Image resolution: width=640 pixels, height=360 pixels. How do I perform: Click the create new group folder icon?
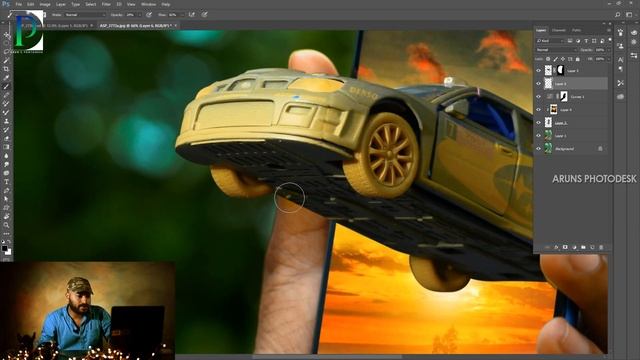583,247
